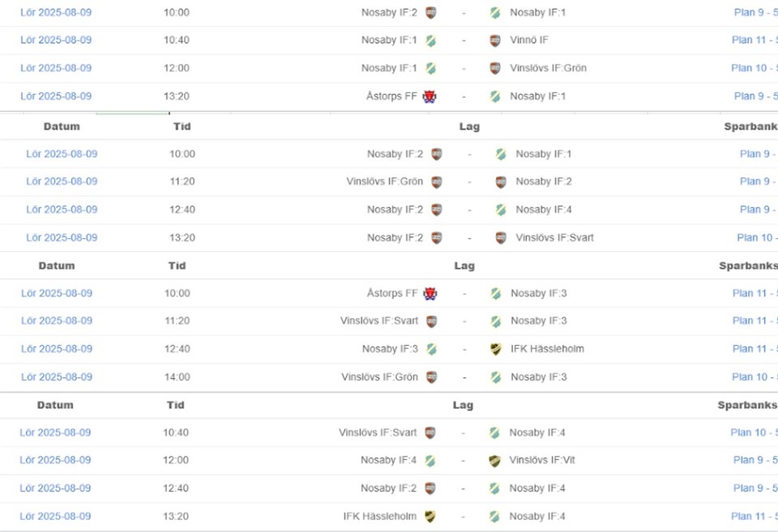This screenshot has width=778, height=532.
Task: Click the Vinslövs IF:Vit team crest
Action: [x=494, y=461]
